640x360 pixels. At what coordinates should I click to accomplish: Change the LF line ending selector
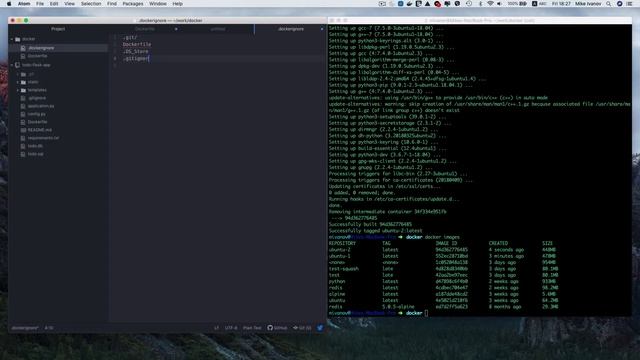[x=216, y=328]
